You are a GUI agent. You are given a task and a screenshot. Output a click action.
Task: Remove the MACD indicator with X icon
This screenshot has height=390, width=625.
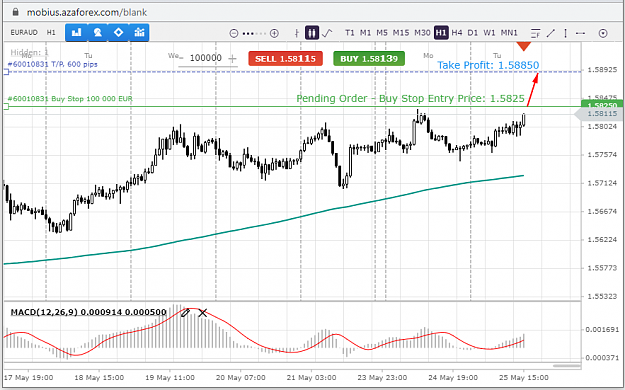[x=202, y=313]
